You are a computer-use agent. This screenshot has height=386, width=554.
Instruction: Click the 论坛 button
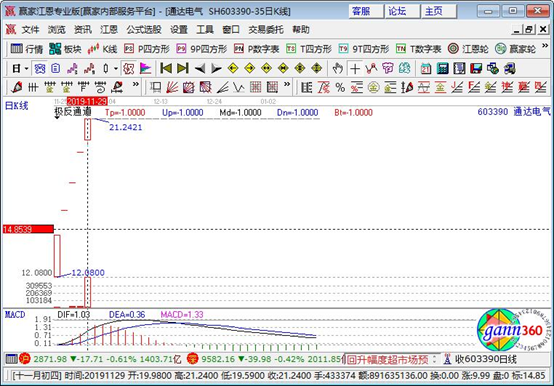tap(402, 11)
